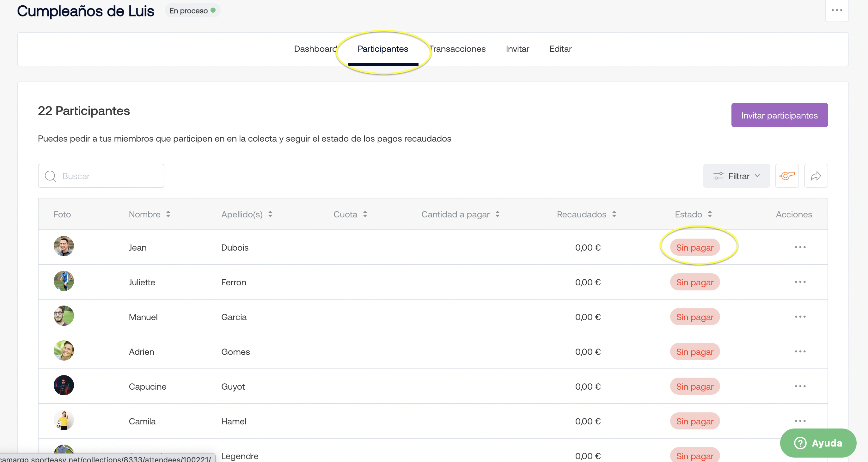868x462 pixels.
Task: Expand the Filtrar dropdown
Action: click(x=736, y=176)
